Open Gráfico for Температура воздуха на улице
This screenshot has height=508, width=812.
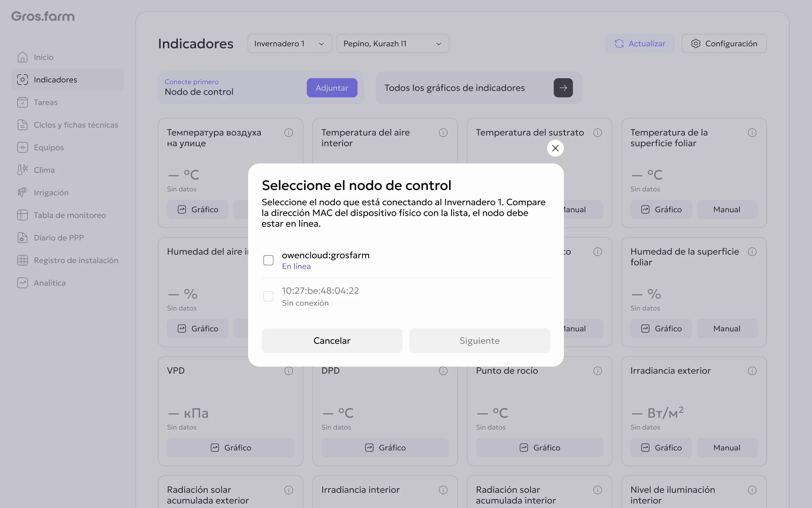pos(198,210)
